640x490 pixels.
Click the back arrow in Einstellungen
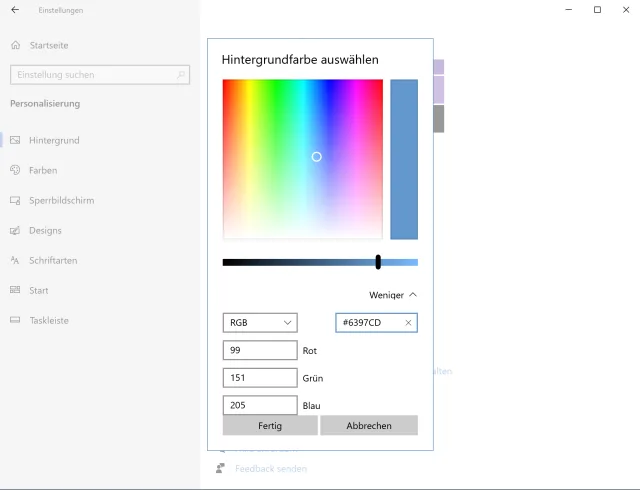point(15,10)
